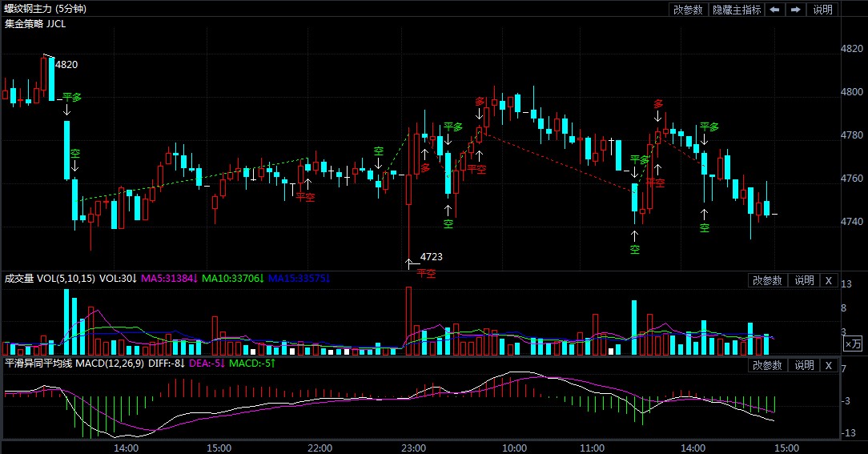The height and width of the screenshot is (454, 868).
Task: Click the tallest red volume bar near 23:00
Action: pyautogui.click(x=408, y=320)
